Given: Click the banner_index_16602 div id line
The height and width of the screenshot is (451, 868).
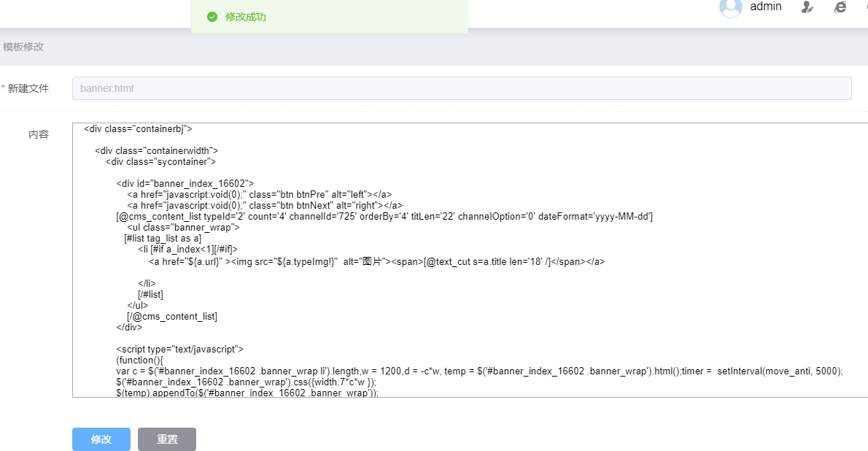Looking at the screenshot, I should pos(185,184).
